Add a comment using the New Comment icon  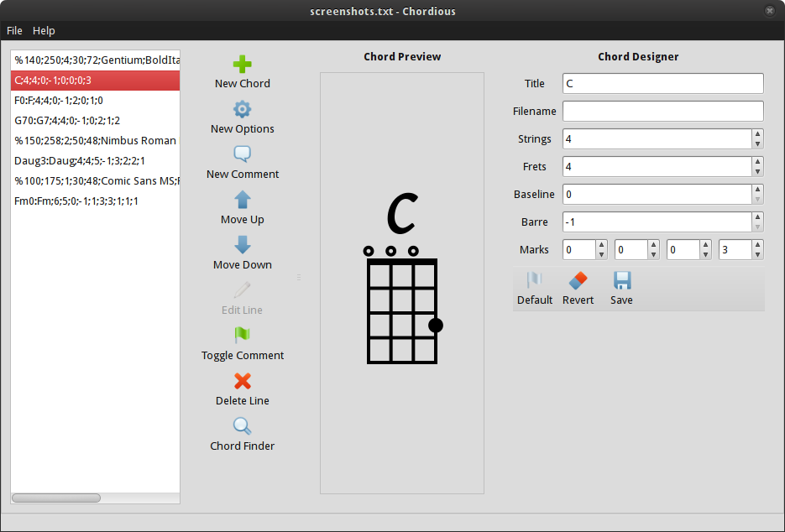243,155
